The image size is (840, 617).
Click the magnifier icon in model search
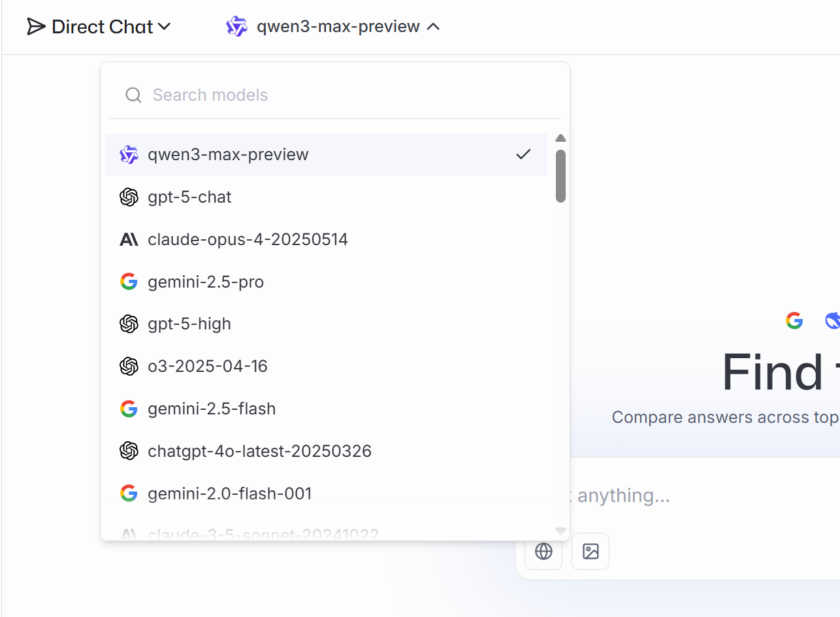[x=133, y=95]
